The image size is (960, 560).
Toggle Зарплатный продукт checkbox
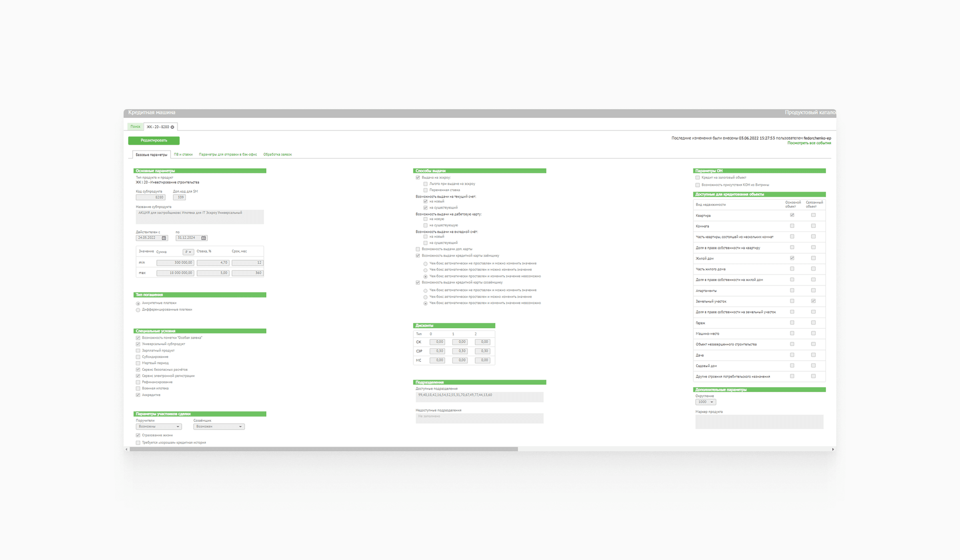click(138, 350)
